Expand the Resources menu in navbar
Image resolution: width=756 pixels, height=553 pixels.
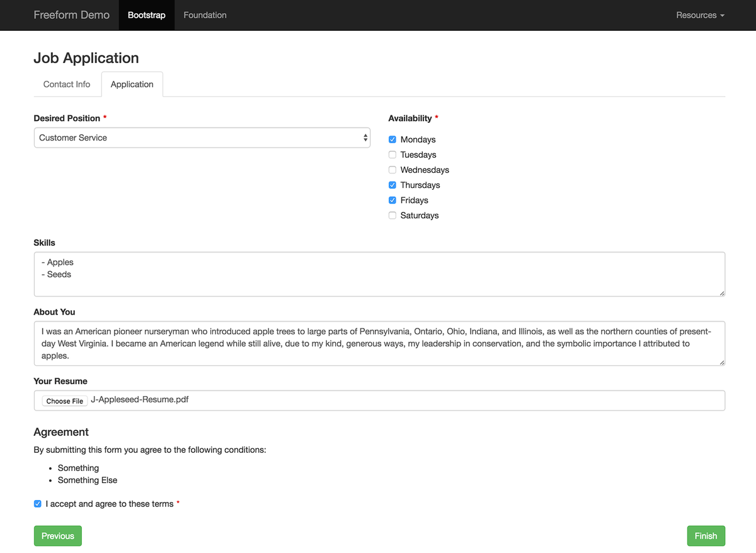pos(700,15)
